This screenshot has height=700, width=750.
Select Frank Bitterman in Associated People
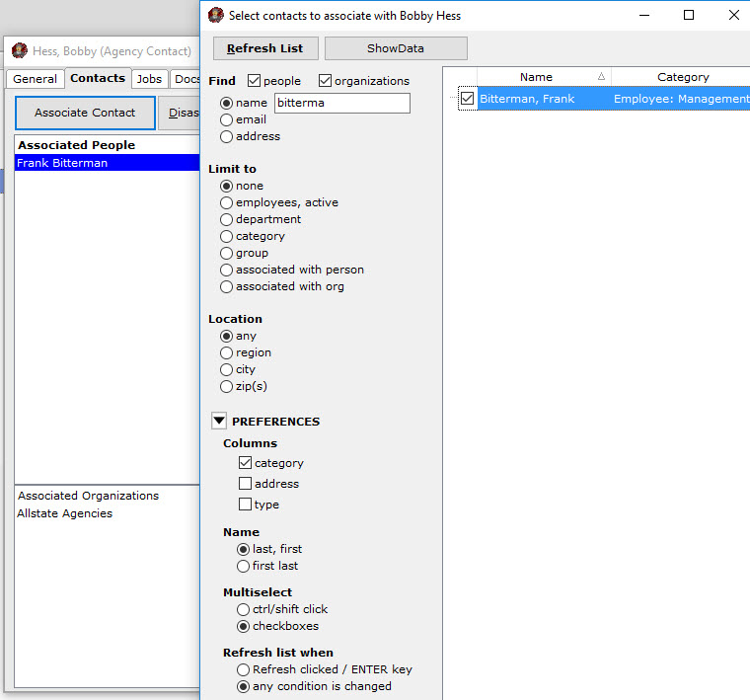108,163
